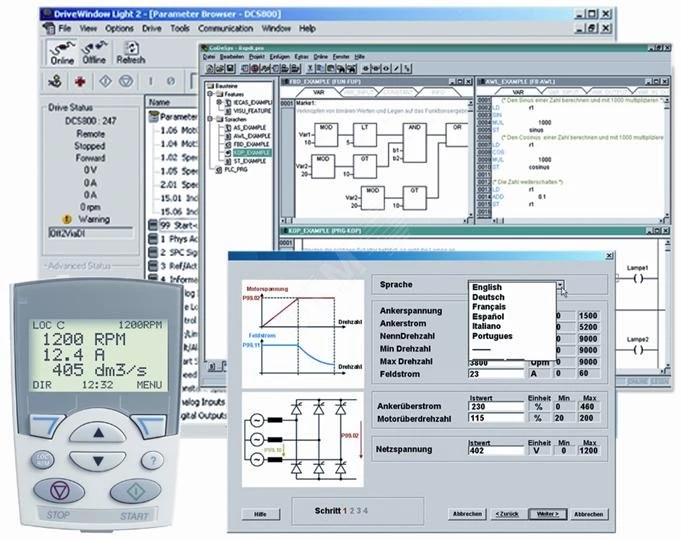
Task: Click the Feldstrom value input field
Action: (496, 374)
